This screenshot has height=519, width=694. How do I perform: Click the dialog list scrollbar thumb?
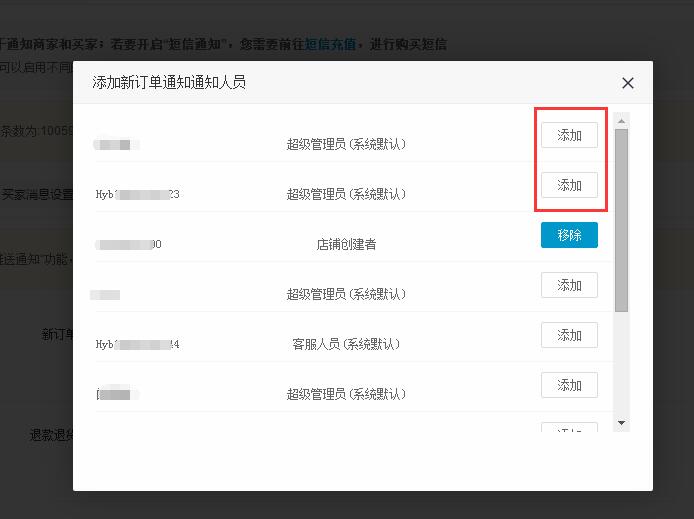click(x=621, y=220)
